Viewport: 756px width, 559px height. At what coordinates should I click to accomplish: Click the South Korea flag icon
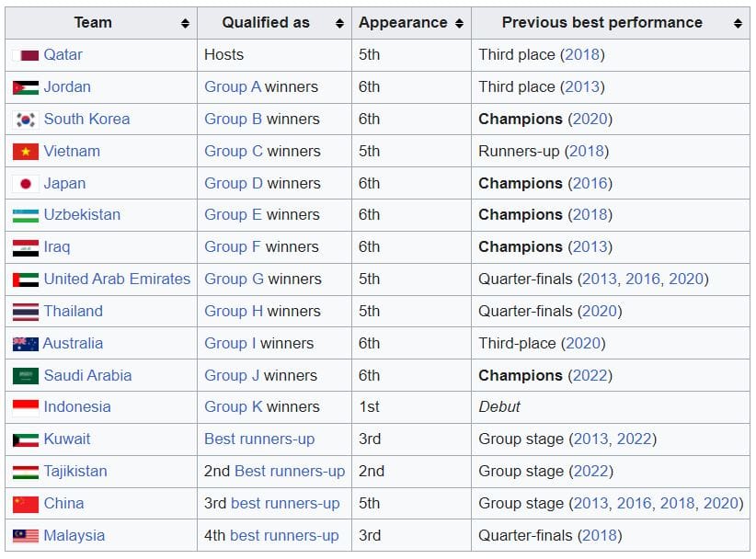26,120
